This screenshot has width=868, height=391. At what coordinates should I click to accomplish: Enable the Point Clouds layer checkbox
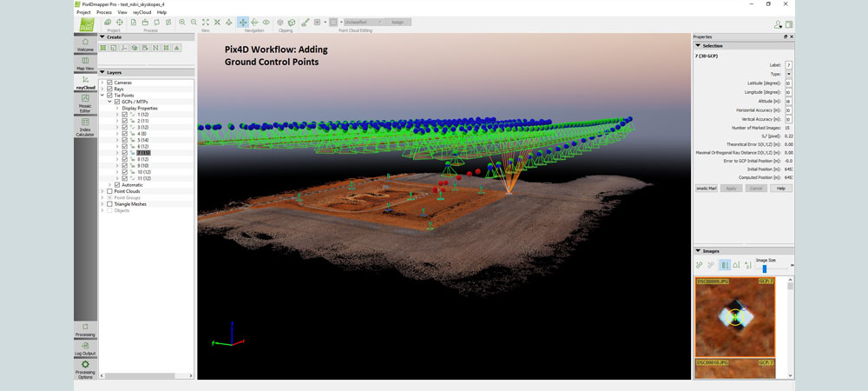pyautogui.click(x=109, y=191)
